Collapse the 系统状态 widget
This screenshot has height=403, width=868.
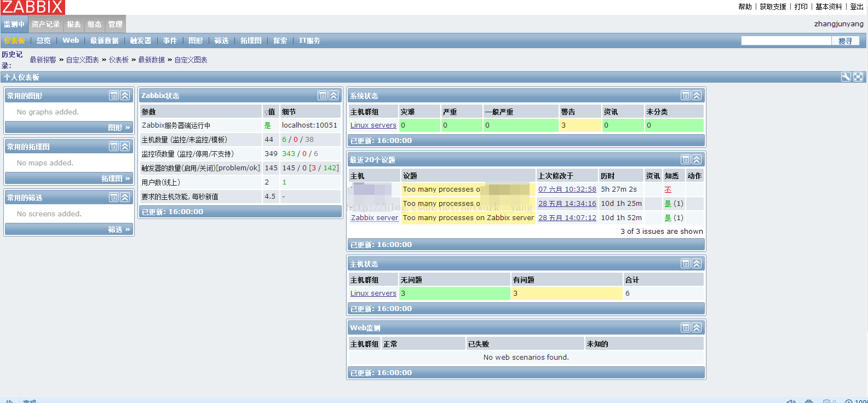click(697, 95)
